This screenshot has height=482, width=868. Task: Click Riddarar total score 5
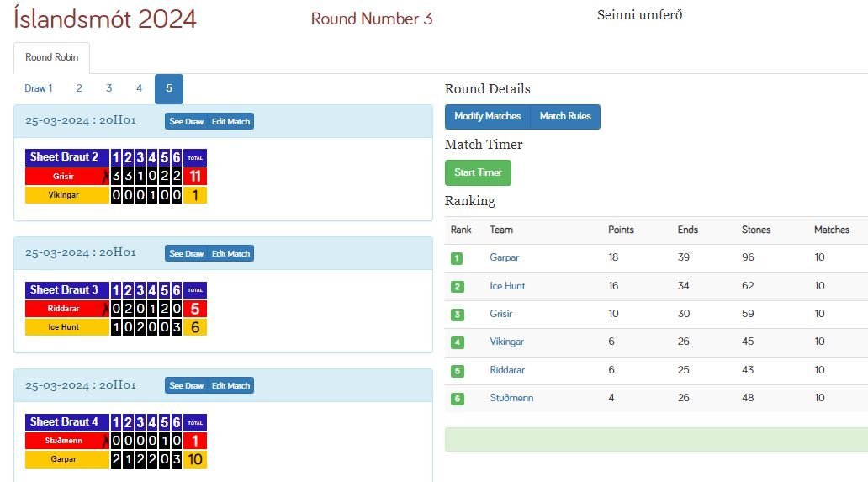[x=195, y=309]
